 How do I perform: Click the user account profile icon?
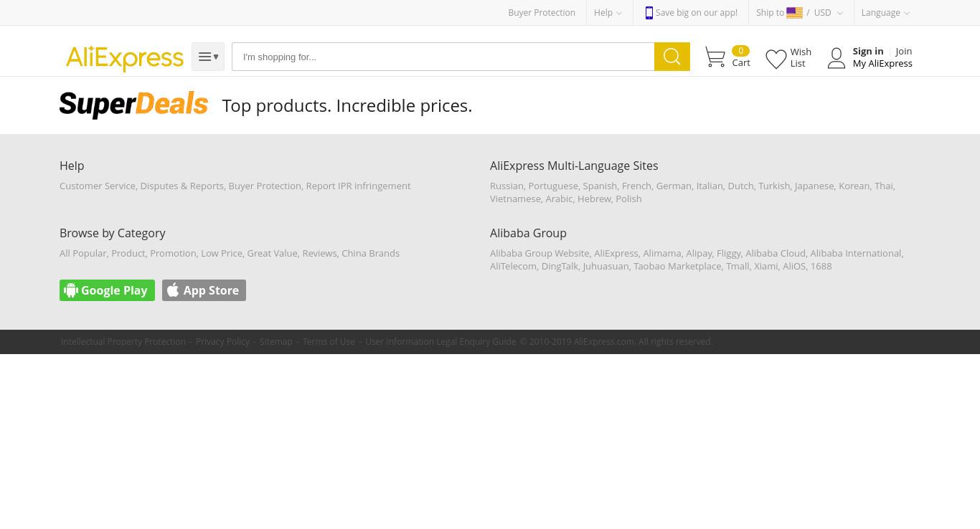837,58
